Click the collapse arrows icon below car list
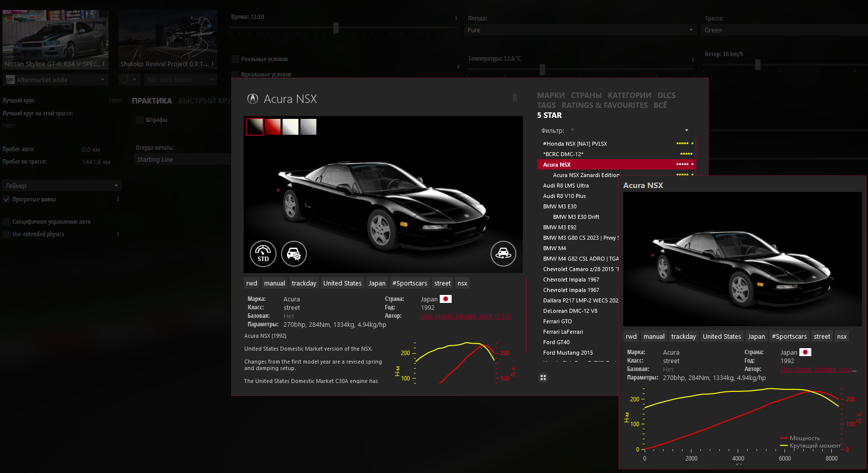Viewport: 868px width, 473px height. pyautogui.click(x=543, y=378)
